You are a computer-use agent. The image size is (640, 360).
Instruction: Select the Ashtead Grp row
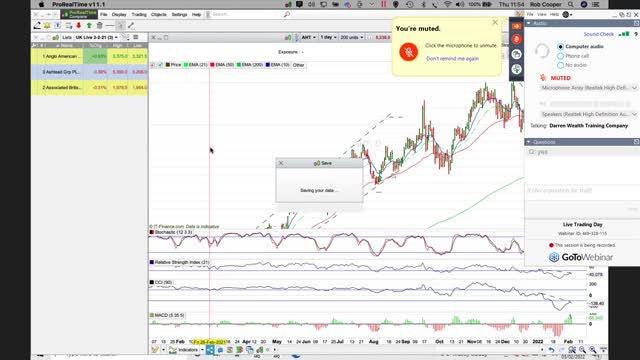89,72
